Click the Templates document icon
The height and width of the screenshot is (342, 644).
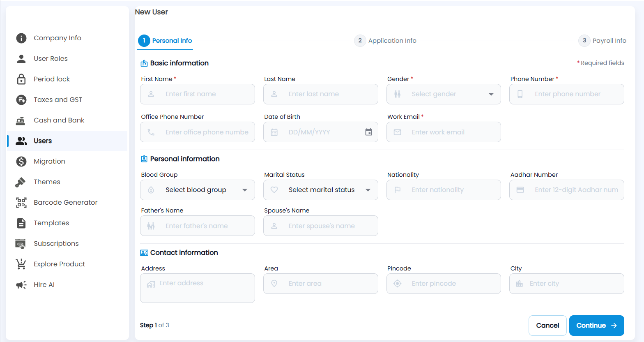(21, 223)
